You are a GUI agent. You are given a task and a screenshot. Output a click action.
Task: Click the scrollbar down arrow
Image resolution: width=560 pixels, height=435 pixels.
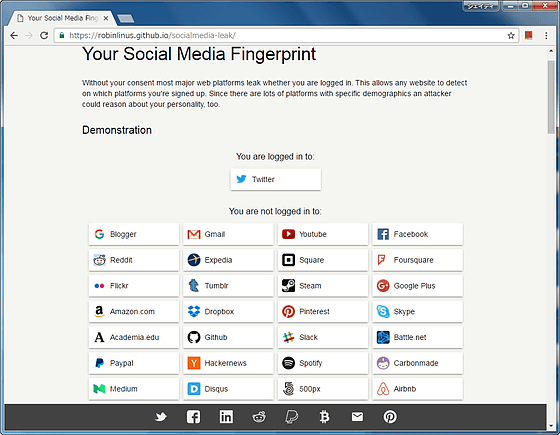[551, 426]
